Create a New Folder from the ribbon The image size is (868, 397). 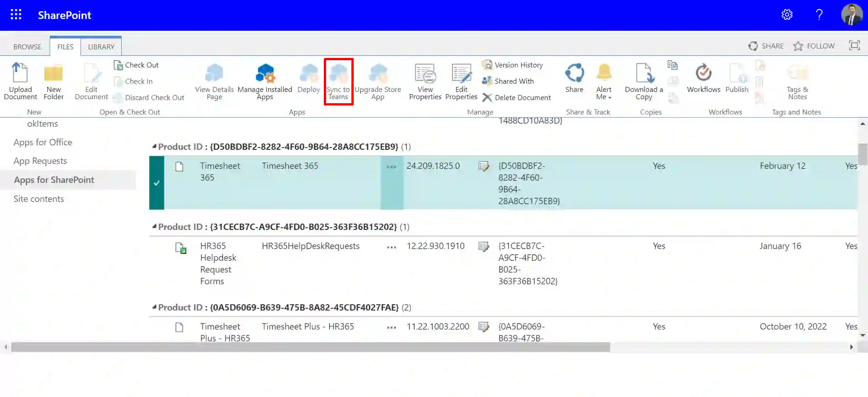pyautogui.click(x=53, y=81)
